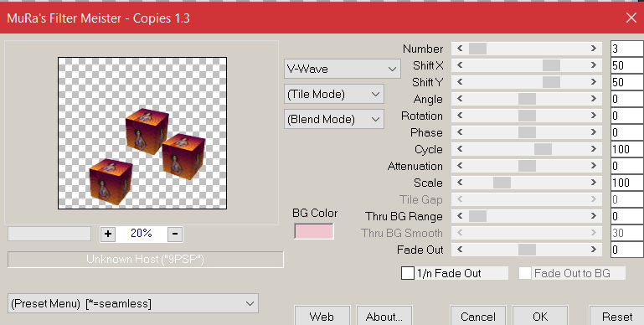Click the Rotation value input field
The image size is (644, 325).
click(627, 116)
